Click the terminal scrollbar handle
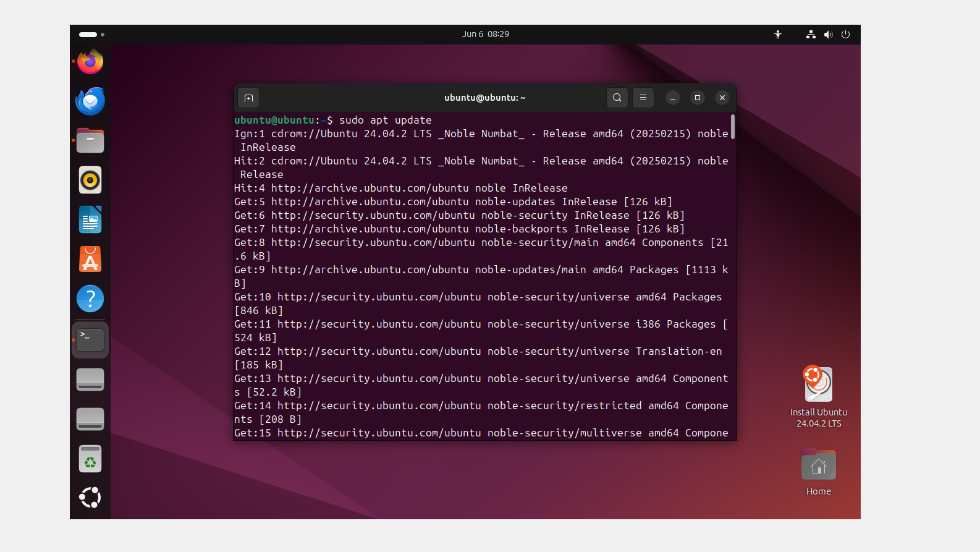The image size is (980, 552). coord(733,127)
